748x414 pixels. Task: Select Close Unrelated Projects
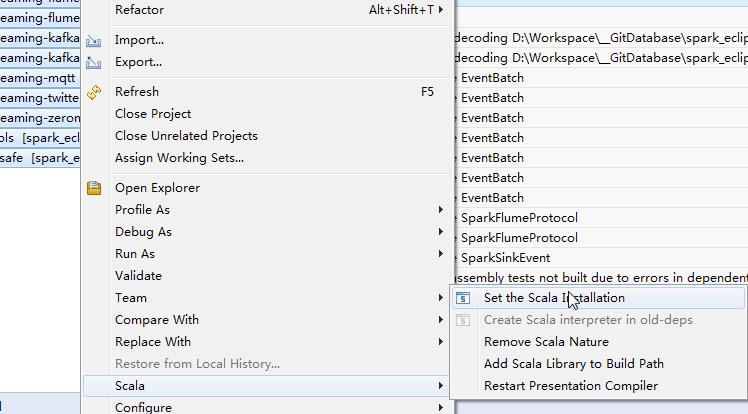point(186,136)
